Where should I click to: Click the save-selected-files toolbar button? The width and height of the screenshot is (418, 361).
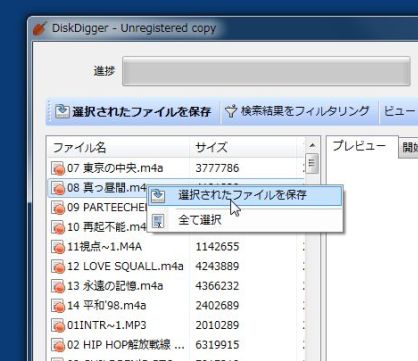tap(133, 112)
